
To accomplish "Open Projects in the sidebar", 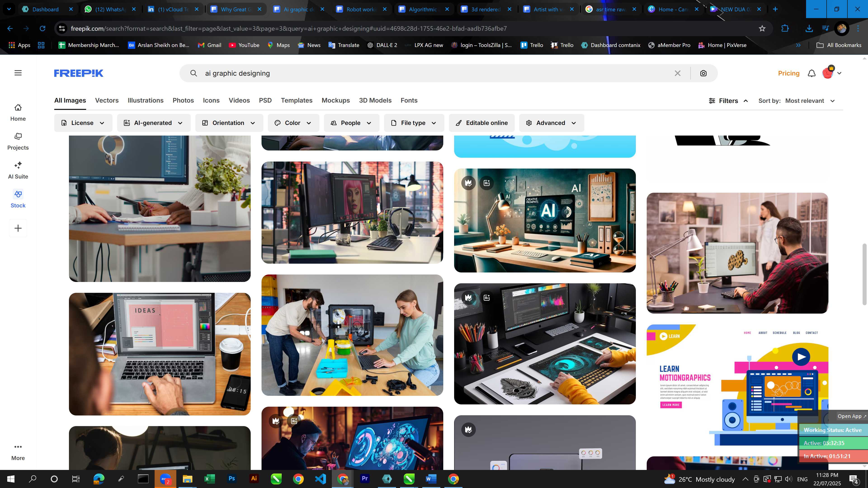I will pos(18,141).
